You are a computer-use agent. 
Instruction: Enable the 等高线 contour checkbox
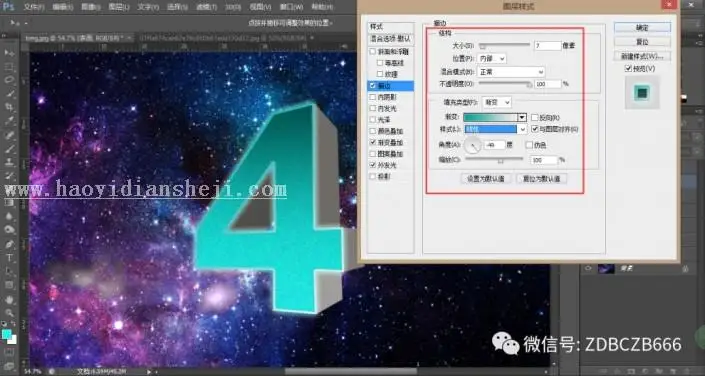(x=380, y=63)
